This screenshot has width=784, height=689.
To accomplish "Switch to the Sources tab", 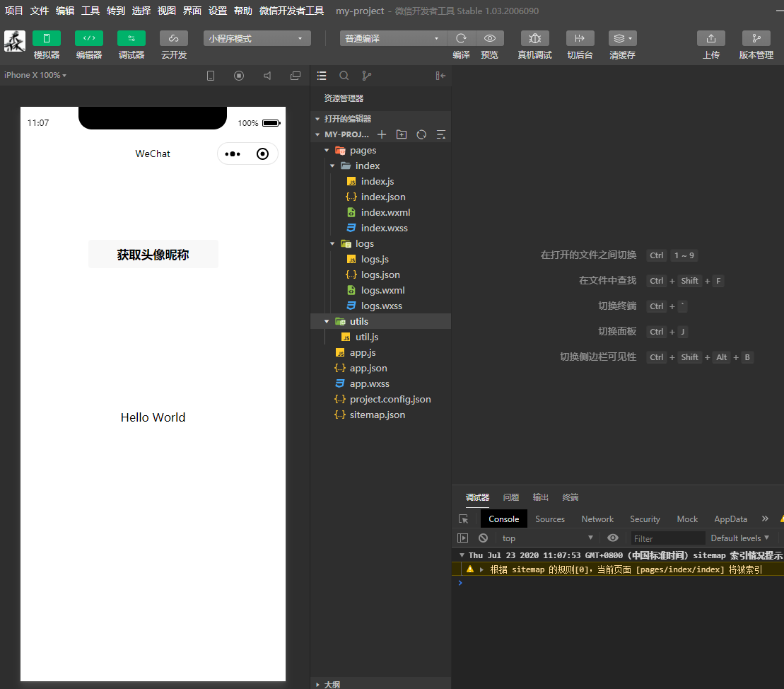I will coord(550,519).
